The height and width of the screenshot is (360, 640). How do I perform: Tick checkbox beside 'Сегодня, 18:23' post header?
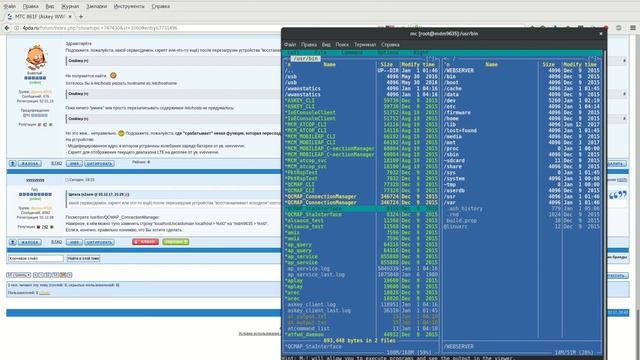[67, 180]
